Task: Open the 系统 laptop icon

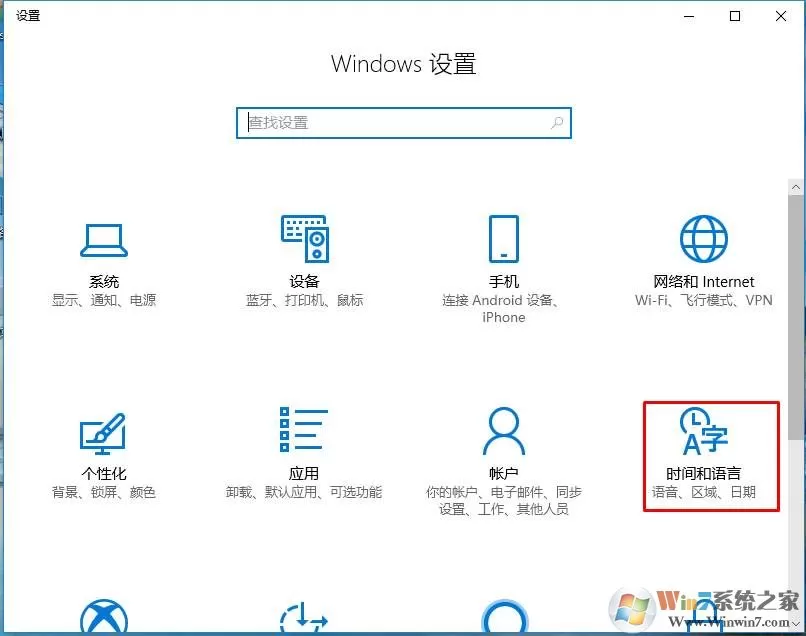Action: 104,240
